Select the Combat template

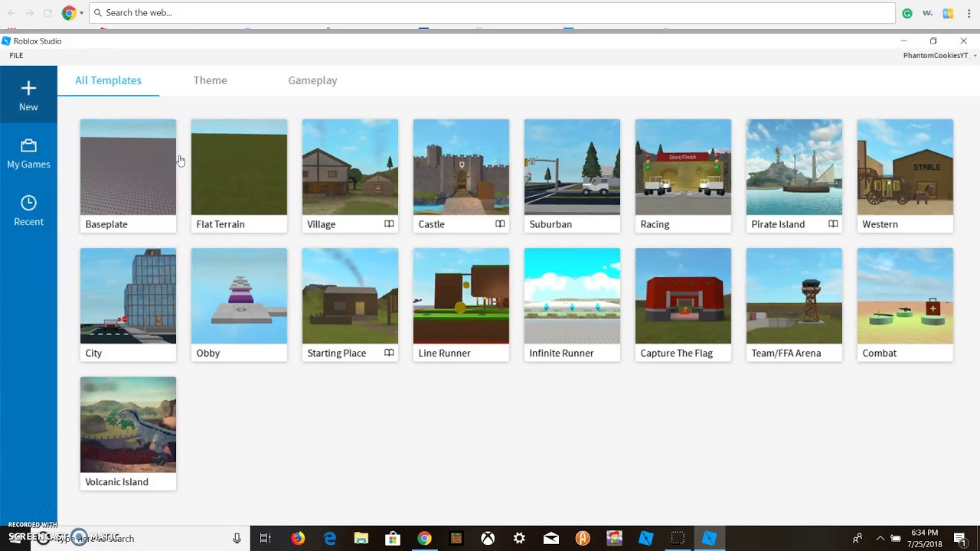click(x=905, y=304)
